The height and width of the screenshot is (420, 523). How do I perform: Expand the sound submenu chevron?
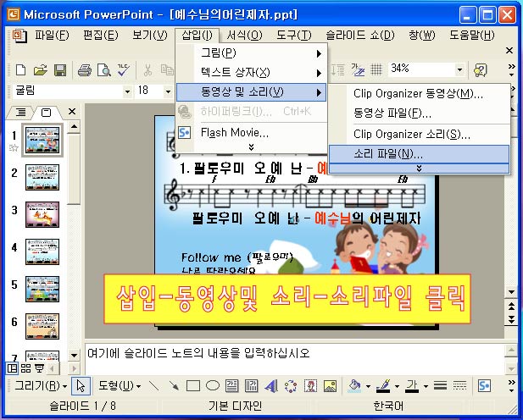click(419, 169)
